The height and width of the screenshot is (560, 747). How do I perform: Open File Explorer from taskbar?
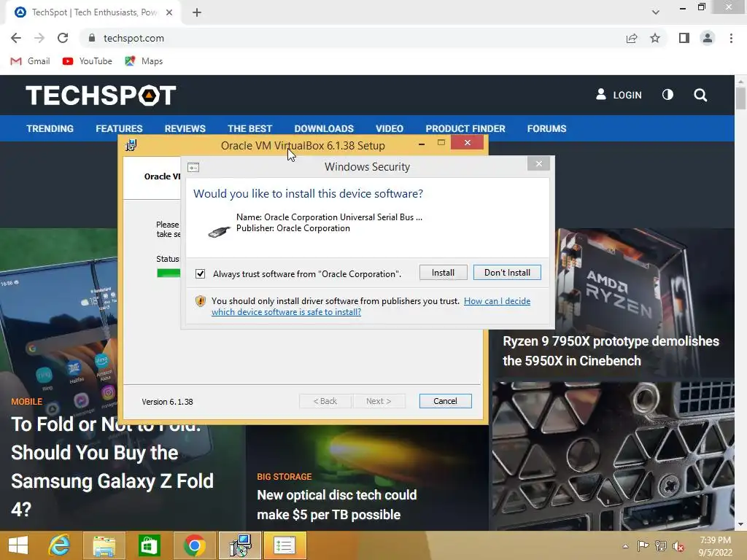104,545
